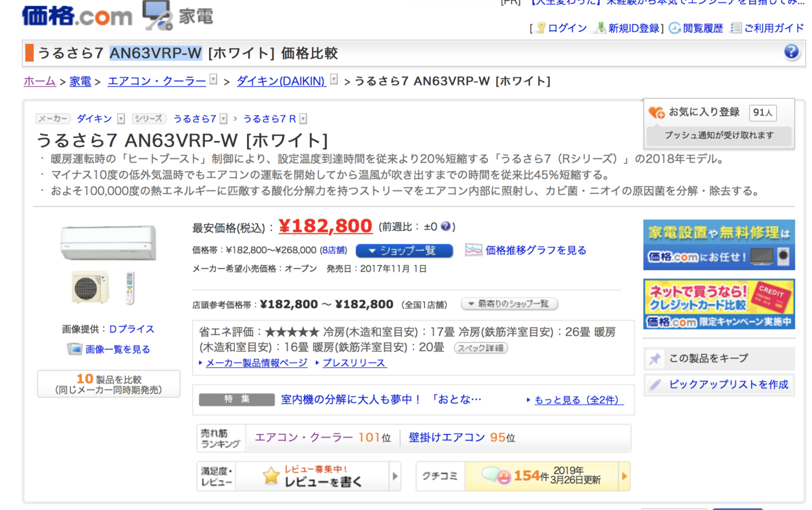812x510 pixels.
Task: Click the outdoor unit product image
Action: (x=90, y=287)
